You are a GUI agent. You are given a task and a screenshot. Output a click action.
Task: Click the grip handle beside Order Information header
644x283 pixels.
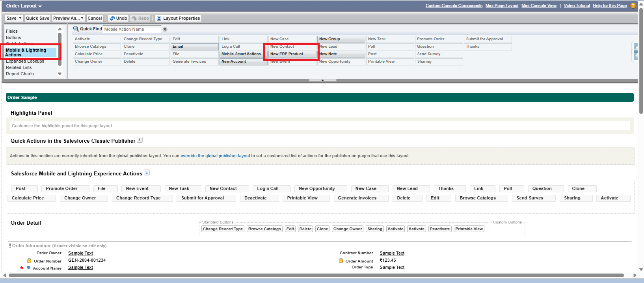(10, 246)
